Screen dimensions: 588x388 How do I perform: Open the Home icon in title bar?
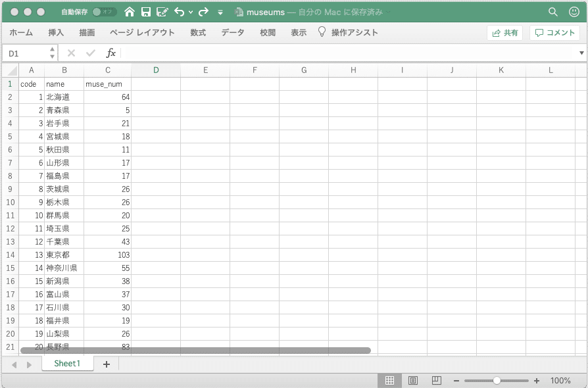pos(130,12)
